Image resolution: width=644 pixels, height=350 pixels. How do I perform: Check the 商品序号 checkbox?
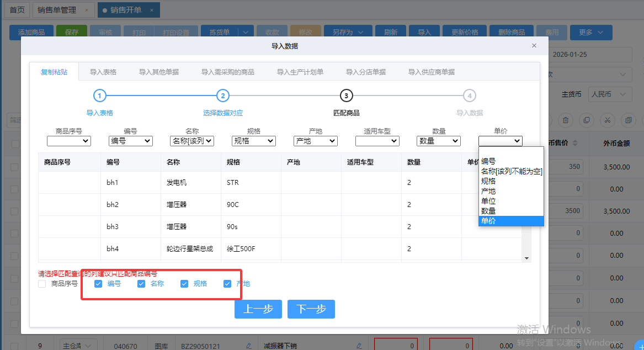click(42, 283)
